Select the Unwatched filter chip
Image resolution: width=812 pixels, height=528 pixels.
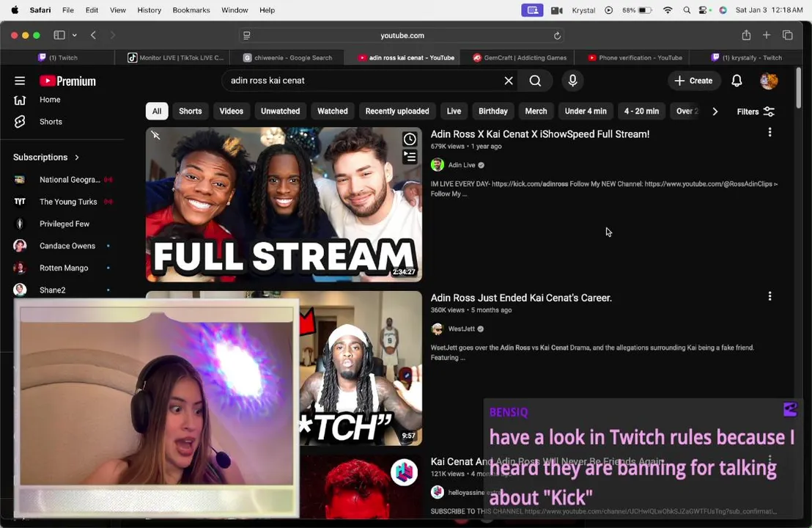tap(280, 111)
